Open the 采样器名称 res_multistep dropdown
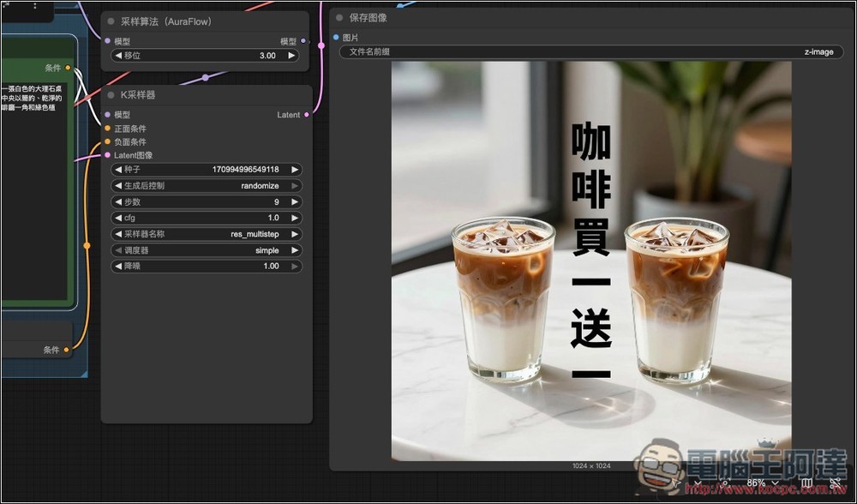This screenshot has width=857, height=504. (206, 234)
